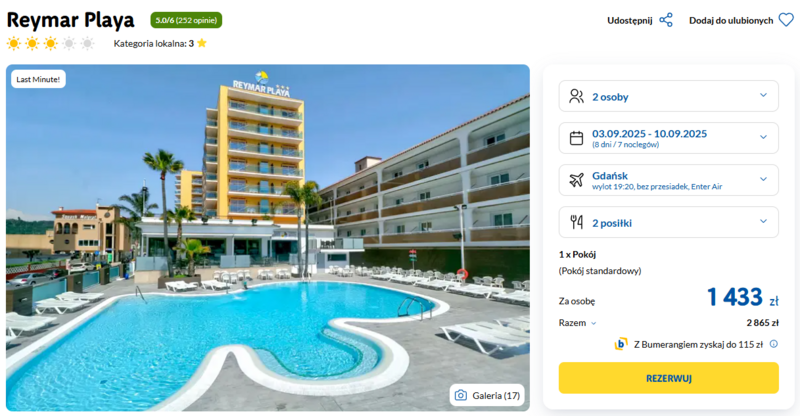This screenshot has width=800, height=416.
Task: Click the camera icon in Galeria button
Action: 461,395
